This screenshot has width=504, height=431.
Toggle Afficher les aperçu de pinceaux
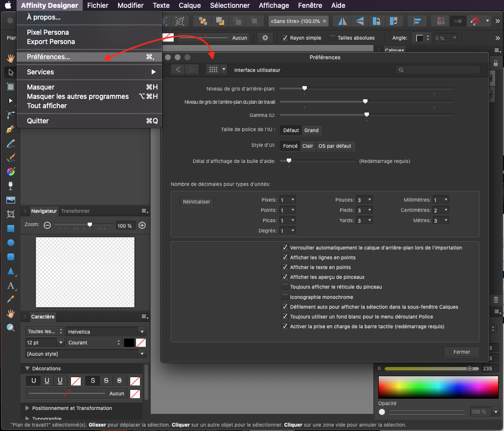point(285,277)
